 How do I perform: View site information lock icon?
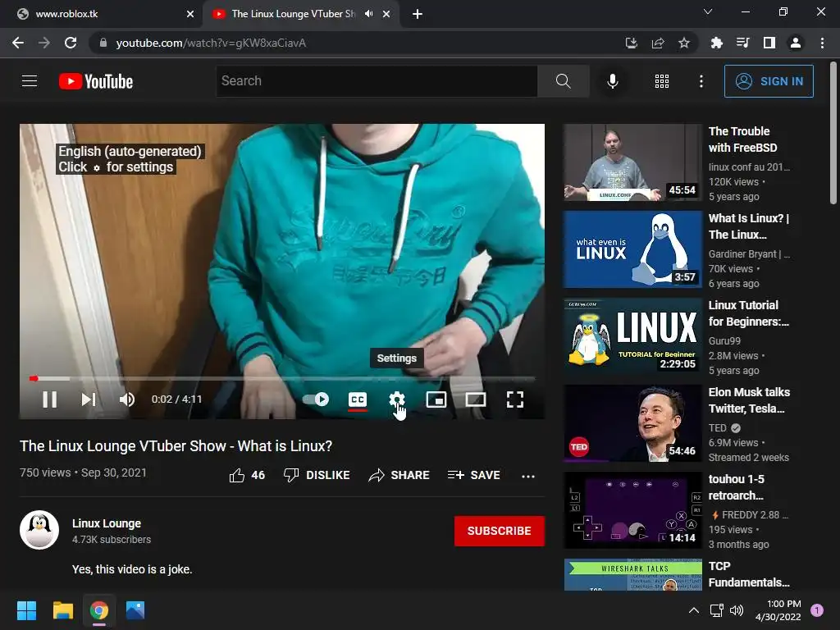click(103, 43)
